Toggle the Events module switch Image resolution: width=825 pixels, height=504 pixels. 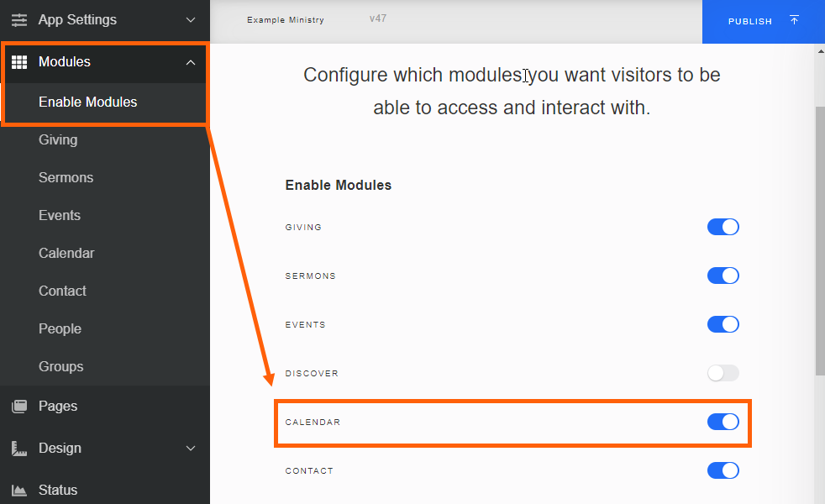(x=723, y=324)
